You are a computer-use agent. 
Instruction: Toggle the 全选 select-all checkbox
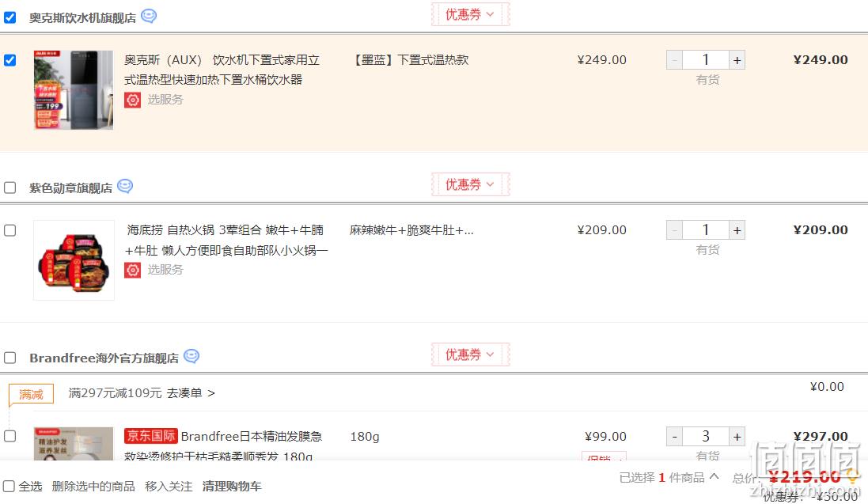pyautogui.click(x=9, y=487)
